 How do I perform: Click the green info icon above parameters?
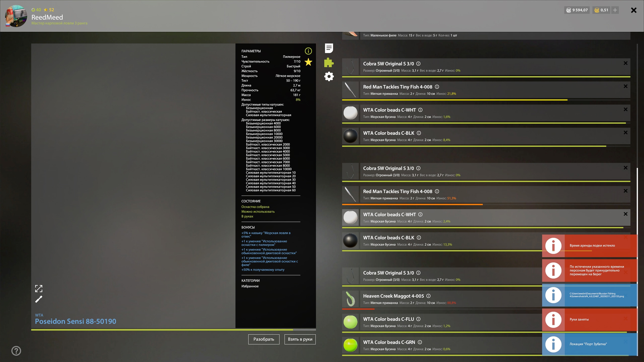(x=308, y=51)
